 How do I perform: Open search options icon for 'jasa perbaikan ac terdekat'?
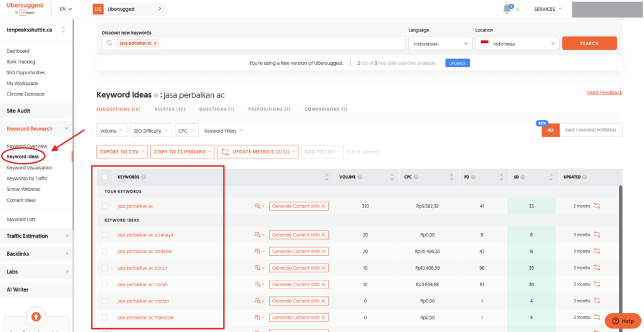pyautogui.click(x=259, y=252)
